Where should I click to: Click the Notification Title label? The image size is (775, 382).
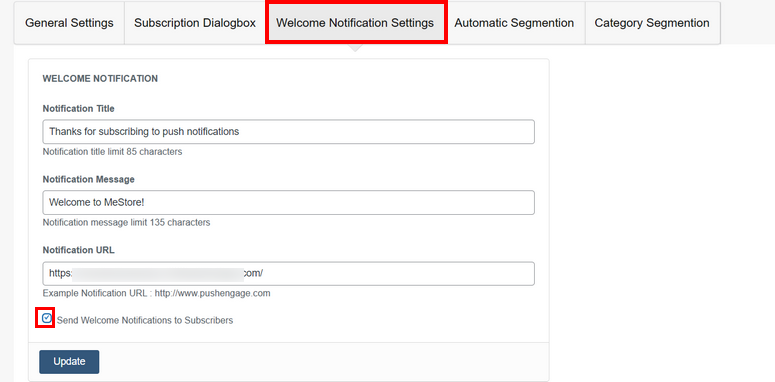click(79, 109)
